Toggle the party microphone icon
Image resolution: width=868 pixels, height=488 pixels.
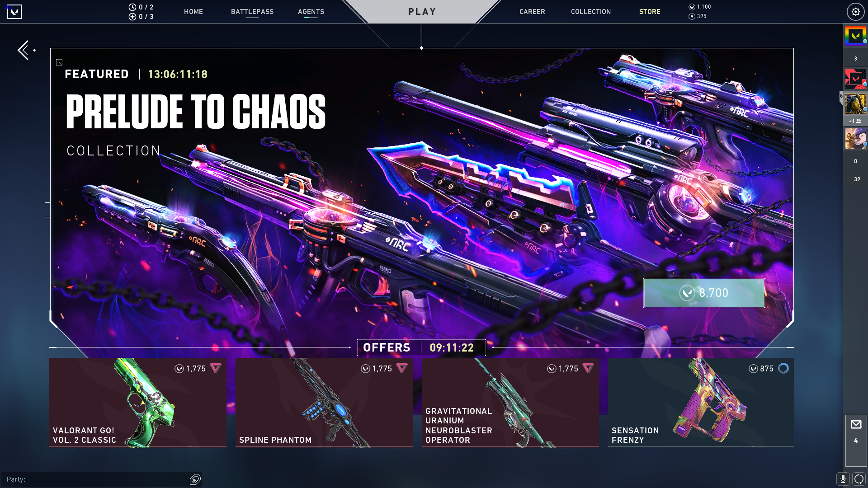pyautogui.click(x=843, y=479)
